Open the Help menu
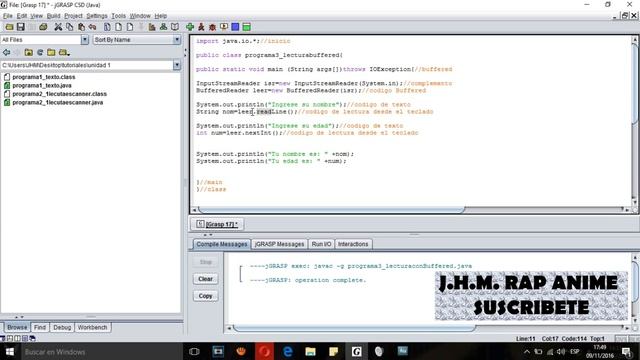640x360 pixels. coord(160,16)
